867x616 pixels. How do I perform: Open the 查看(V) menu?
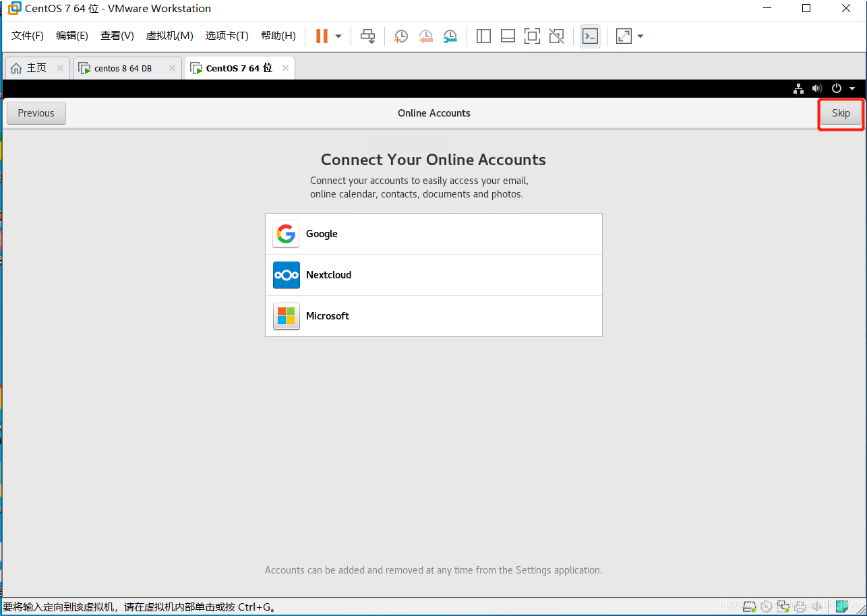point(117,36)
